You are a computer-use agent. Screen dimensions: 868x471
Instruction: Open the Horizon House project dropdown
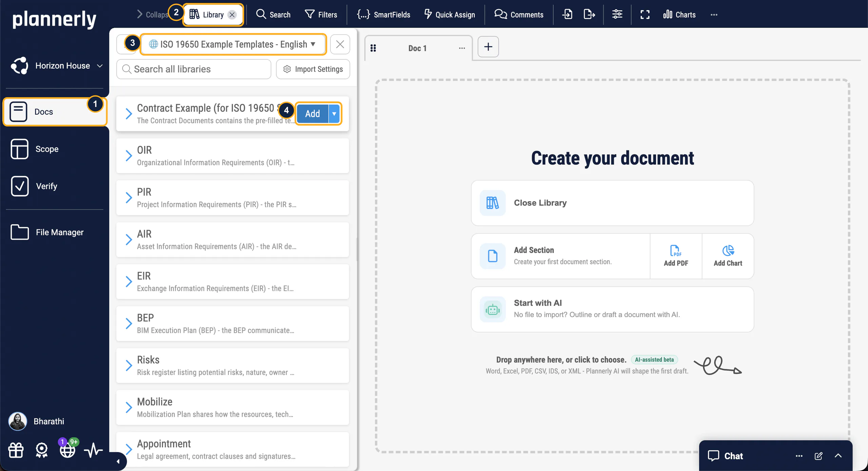57,65
